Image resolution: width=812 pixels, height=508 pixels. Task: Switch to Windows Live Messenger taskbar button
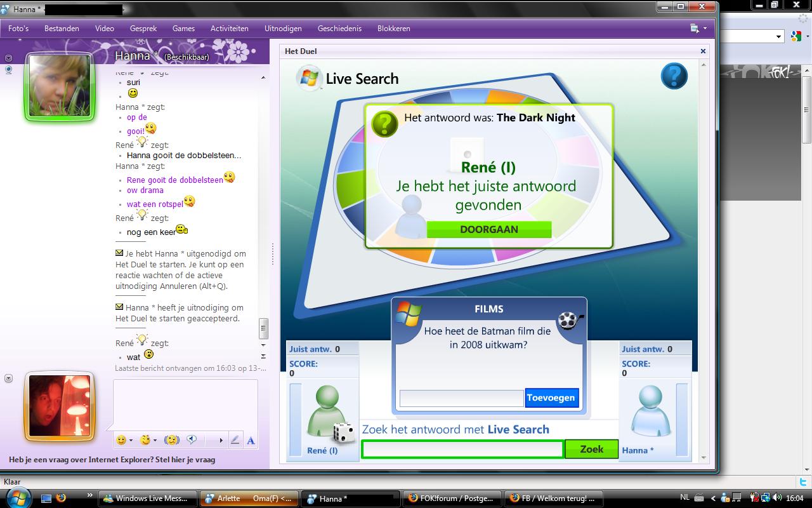point(148,498)
